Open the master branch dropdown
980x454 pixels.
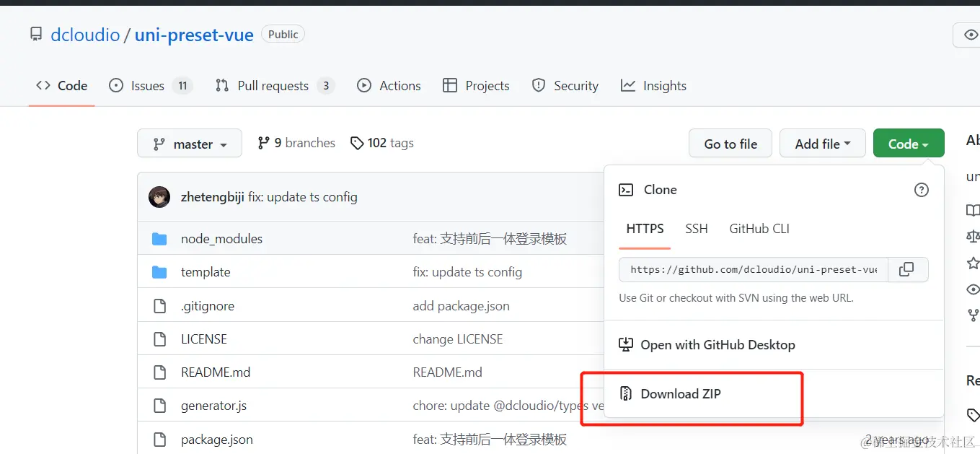[189, 143]
